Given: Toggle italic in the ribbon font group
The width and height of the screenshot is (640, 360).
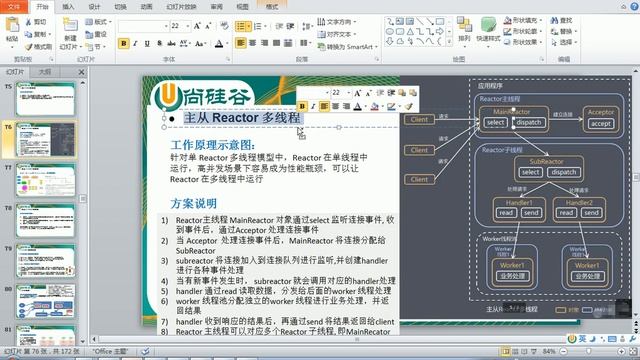Looking at the screenshot, I should (136, 43).
